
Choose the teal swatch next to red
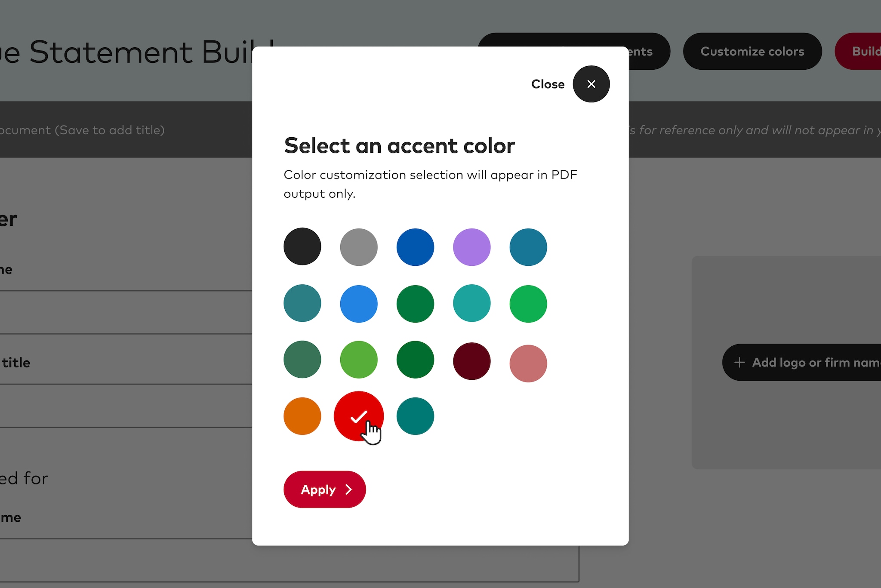(415, 416)
